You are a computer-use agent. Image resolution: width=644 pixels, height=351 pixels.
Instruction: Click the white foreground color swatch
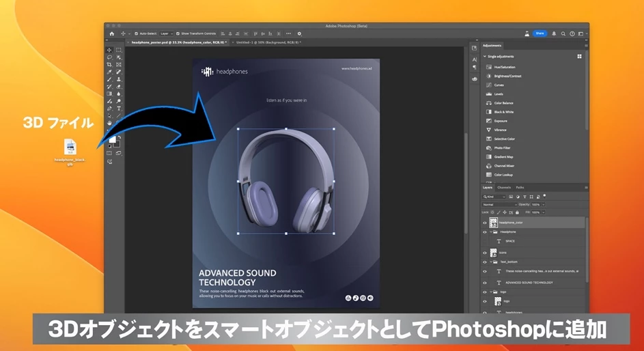[x=111, y=141]
